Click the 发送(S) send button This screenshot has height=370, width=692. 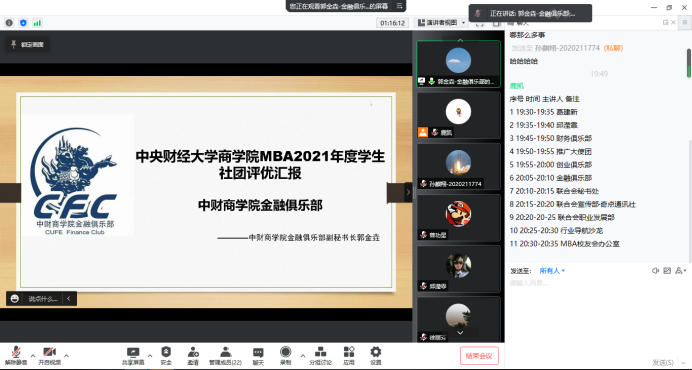tap(663, 362)
